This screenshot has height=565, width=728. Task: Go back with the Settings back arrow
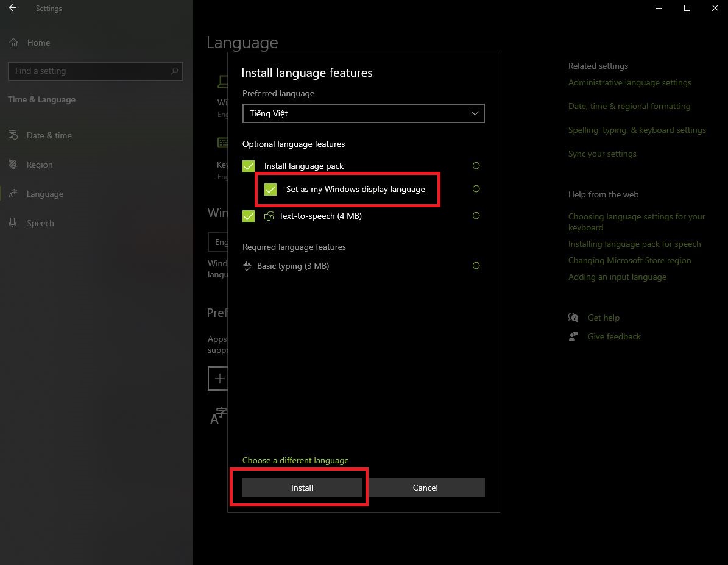click(x=13, y=8)
